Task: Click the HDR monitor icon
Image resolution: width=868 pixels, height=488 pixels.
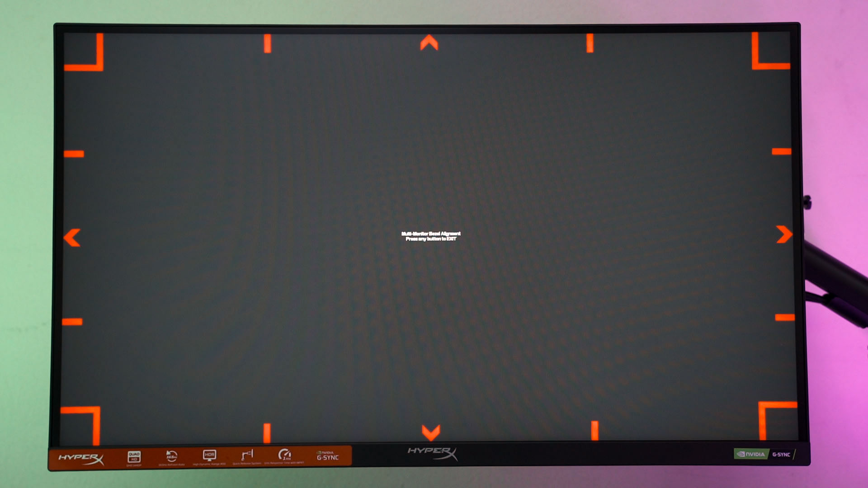Action: point(209,455)
